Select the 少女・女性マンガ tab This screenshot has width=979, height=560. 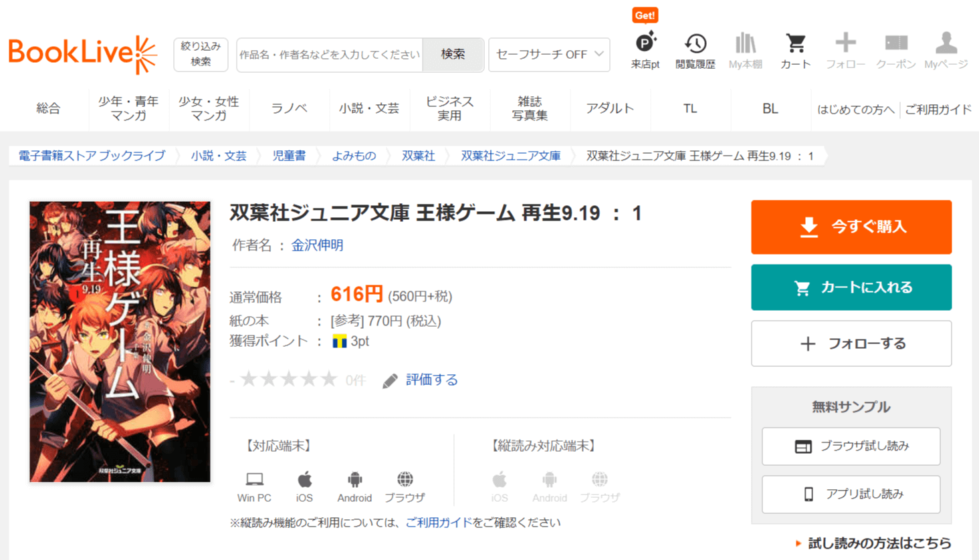tap(209, 108)
